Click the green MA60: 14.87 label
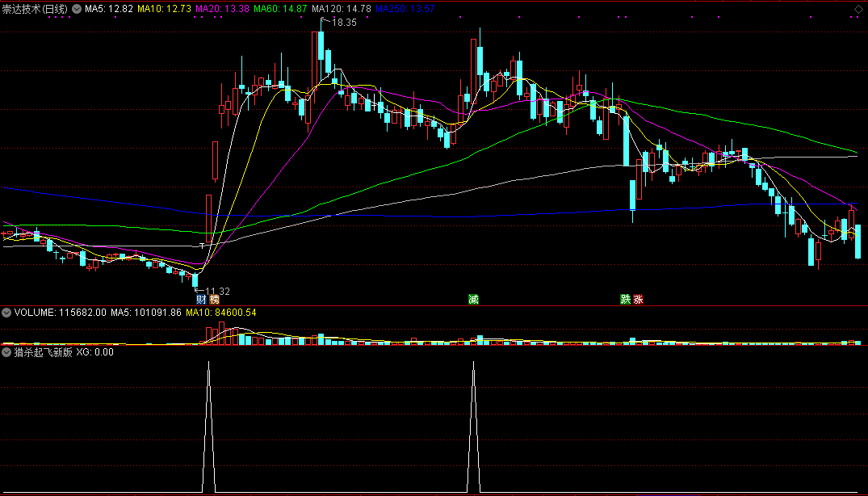 (x=280, y=9)
